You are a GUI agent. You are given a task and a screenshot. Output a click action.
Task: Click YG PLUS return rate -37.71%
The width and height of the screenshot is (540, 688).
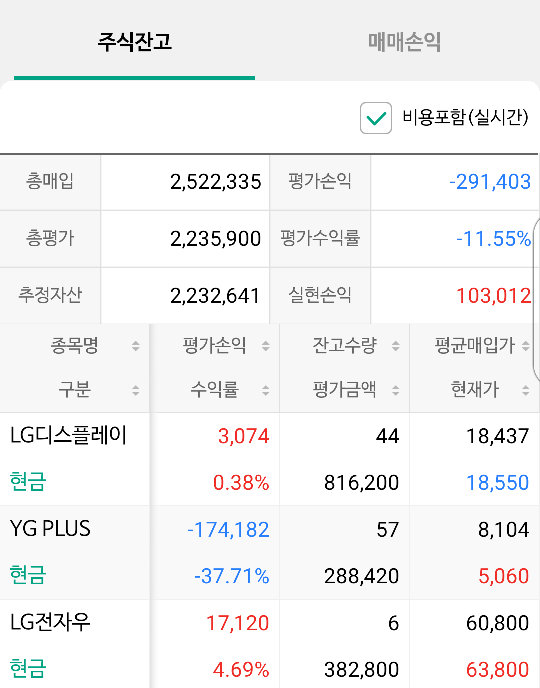232,576
